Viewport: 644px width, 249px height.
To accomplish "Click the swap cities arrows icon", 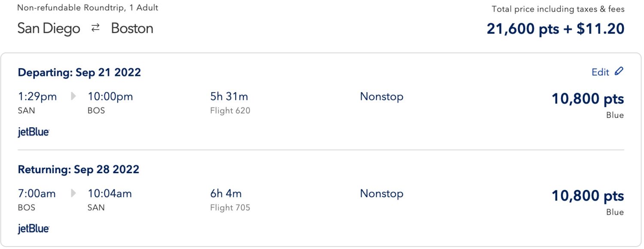I will point(95,27).
